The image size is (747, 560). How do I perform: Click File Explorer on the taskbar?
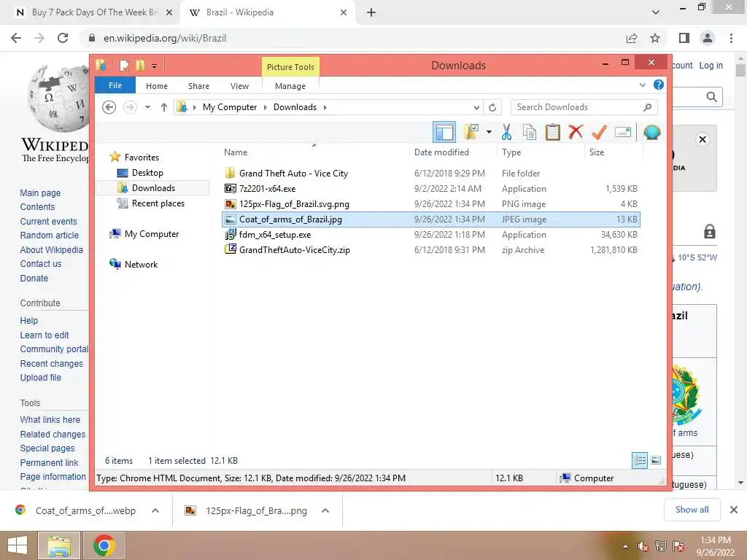coord(59,545)
